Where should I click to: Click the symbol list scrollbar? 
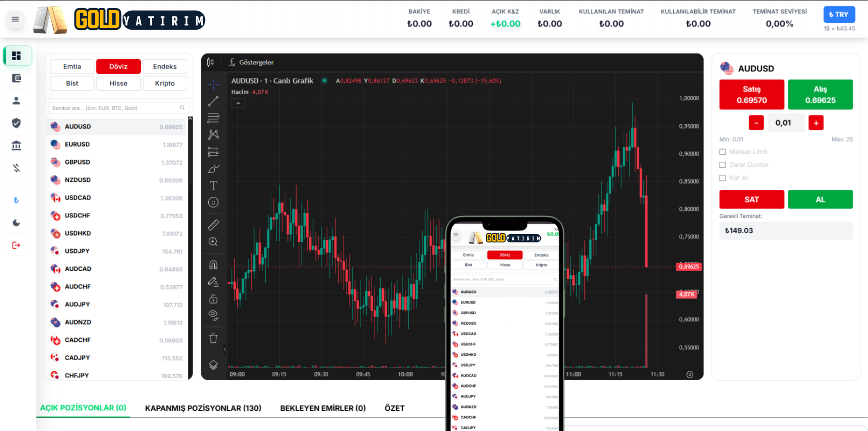[x=190, y=247]
